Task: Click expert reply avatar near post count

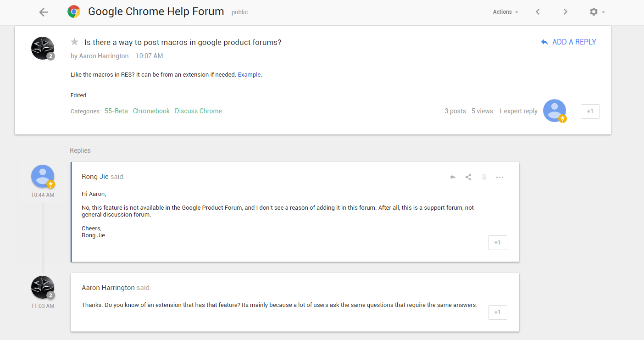Action: click(x=554, y=111)
